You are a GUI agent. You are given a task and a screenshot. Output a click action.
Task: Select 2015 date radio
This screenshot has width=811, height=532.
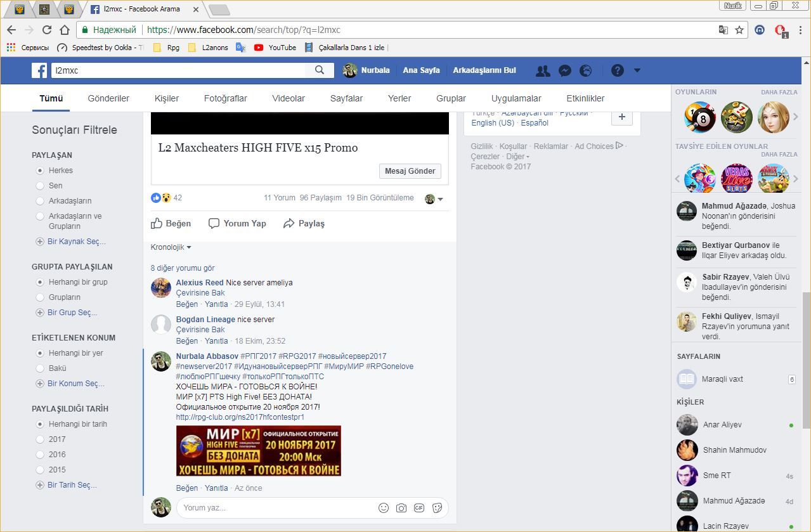[x=41, y=470]
